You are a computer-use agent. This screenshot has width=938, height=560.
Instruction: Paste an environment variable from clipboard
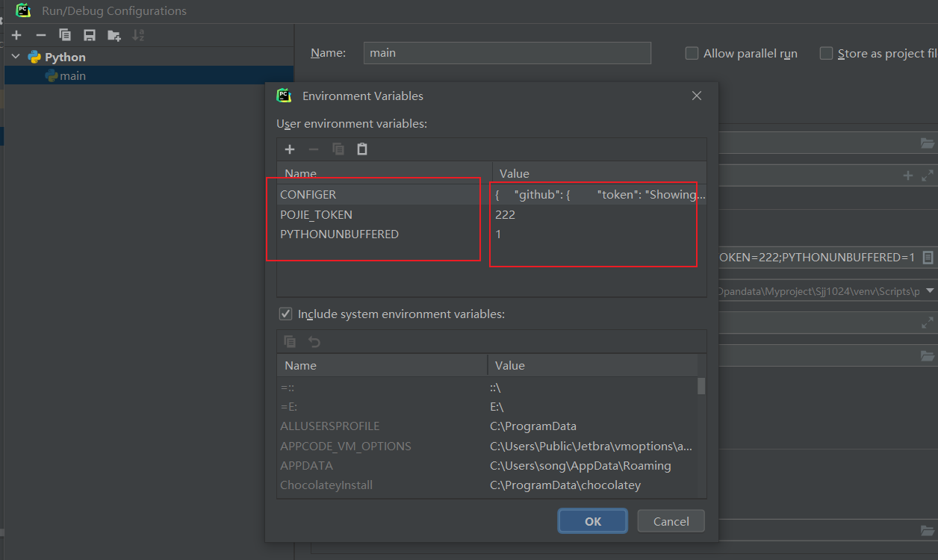(x=361, y=149)
